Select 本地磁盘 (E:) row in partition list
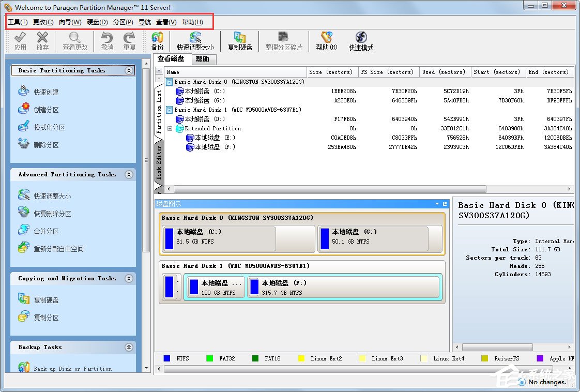The height and width of the screenshot is (392, 580). point(369,138)
